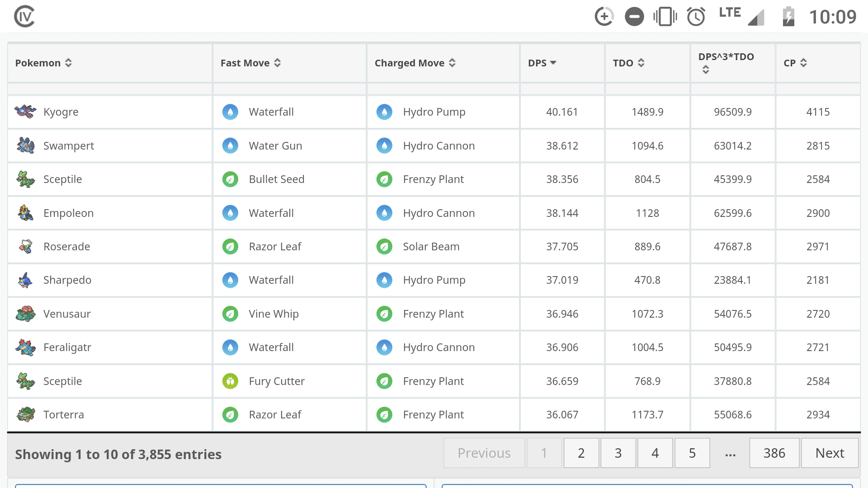Tap the 10:09 clock in status bar
This screenshot has height=488, width=868.
pos(833,17)
